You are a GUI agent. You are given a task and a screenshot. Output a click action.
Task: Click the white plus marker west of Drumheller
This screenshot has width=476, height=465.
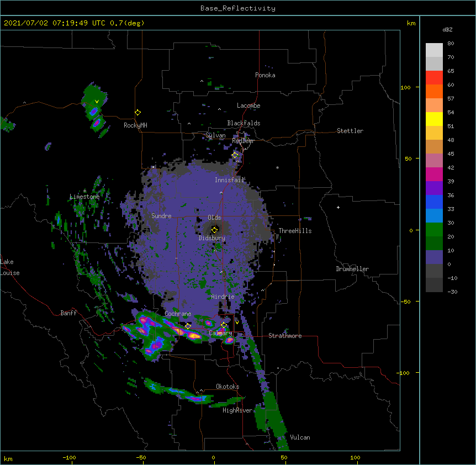click(338, 207)
